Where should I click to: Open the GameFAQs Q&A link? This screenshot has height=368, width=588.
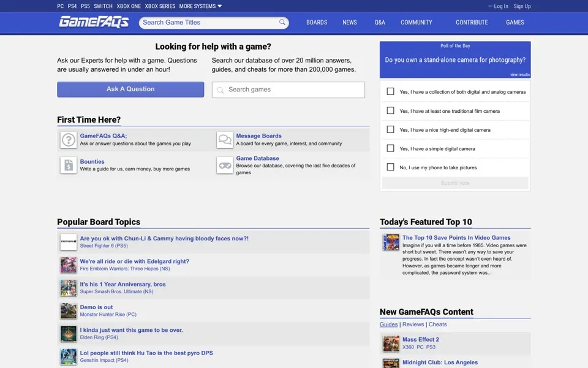[104, 136]
